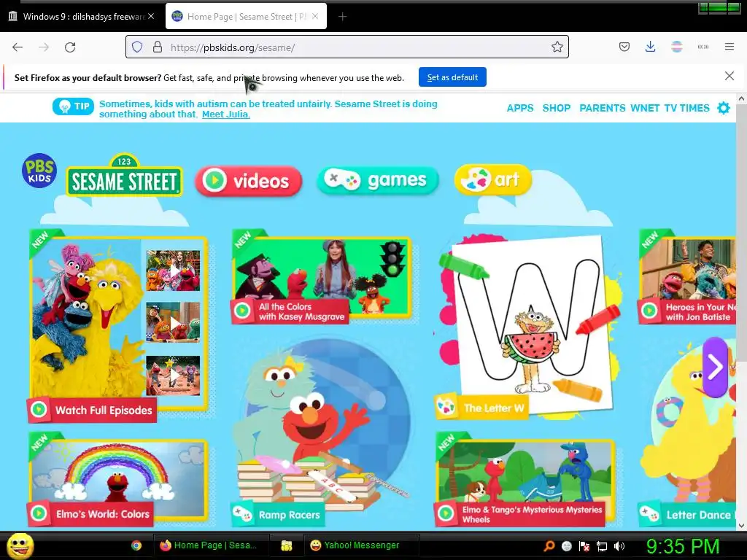Open the PARENTS menu link
Screen dimensions: 747x560
(602, 108)
